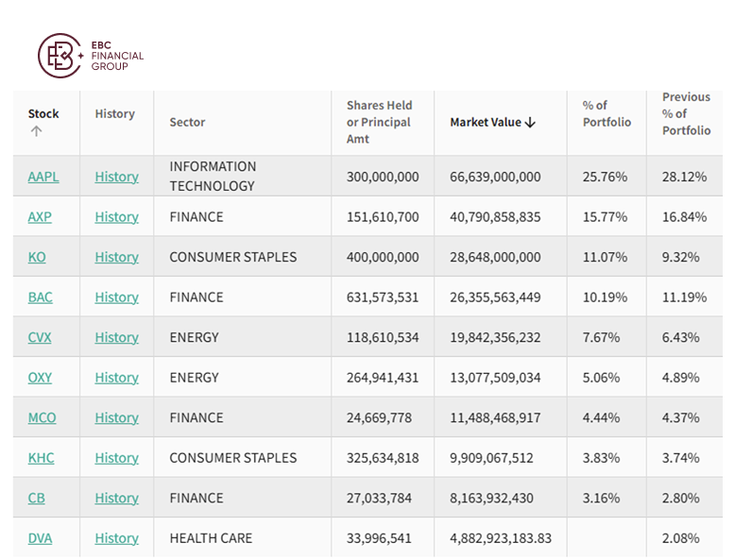Select market value 26,355,563,449
This screenshot has width=735, height=560.
pyautogui.click(x=495, y=297)
